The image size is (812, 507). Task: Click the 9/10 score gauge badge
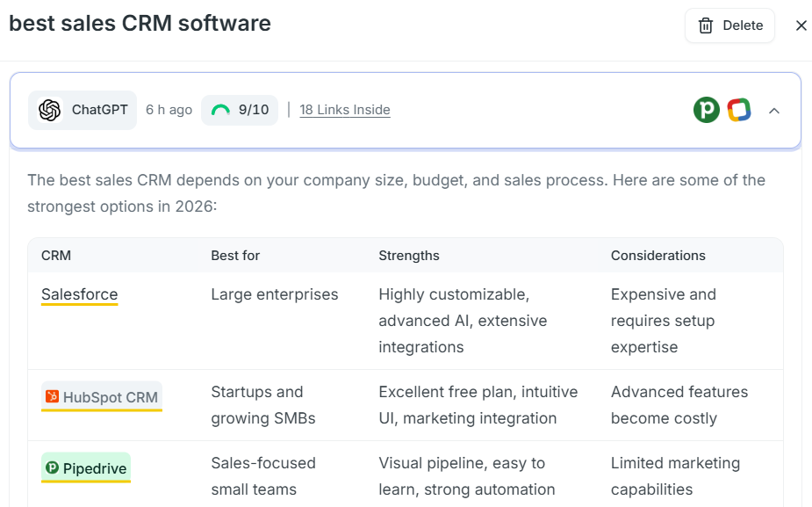(240, 110)
